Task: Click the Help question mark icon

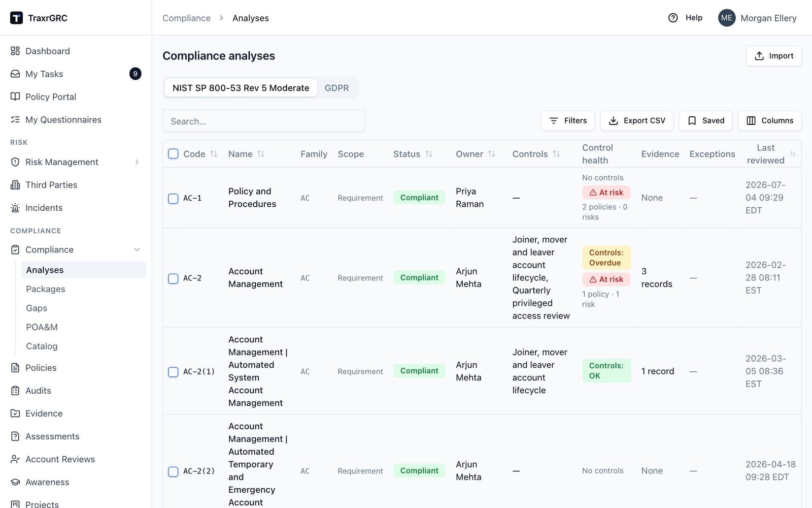Action: click(x=673, y=18)
